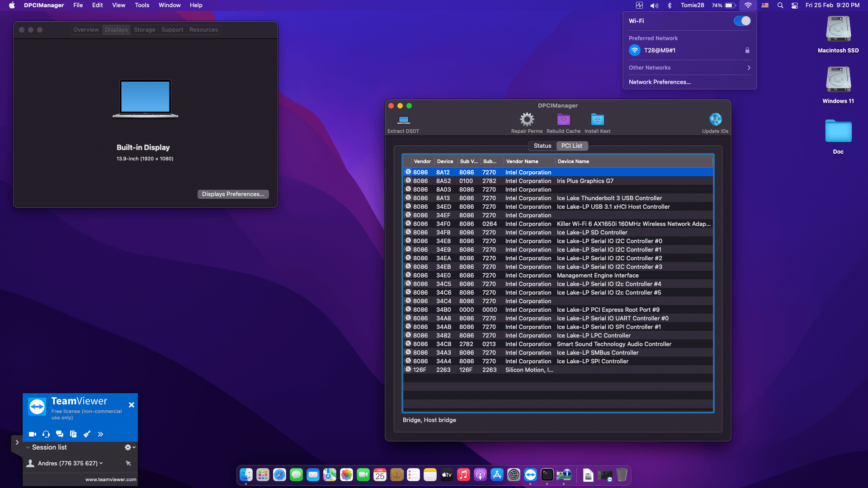Select Ice Lake-LP SMBus Controller row
This screenshot has height=488, width=868.
coord(558,352)
